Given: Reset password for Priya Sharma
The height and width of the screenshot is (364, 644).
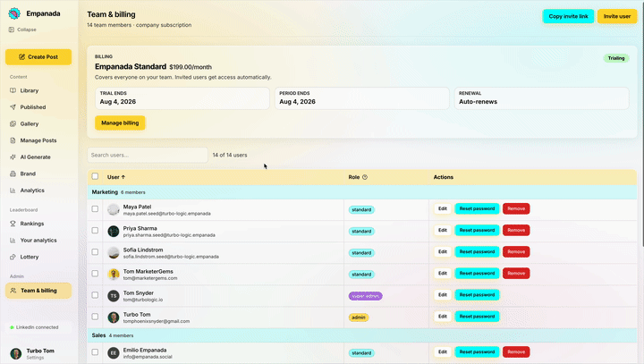Looking at the screenshot, I should point(477,230).
